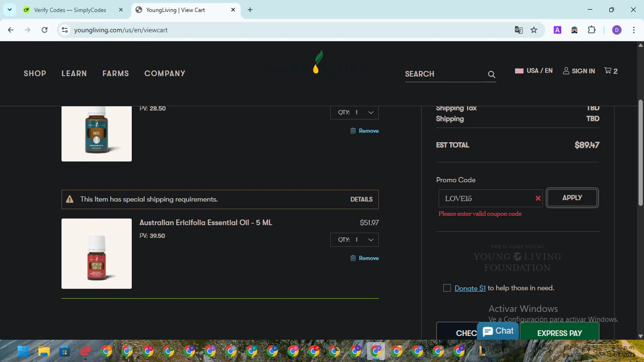Image resolution: width=644 pixels, height=362 pixels.
Task: Reload the page in the browser
Action: (44, 30)
